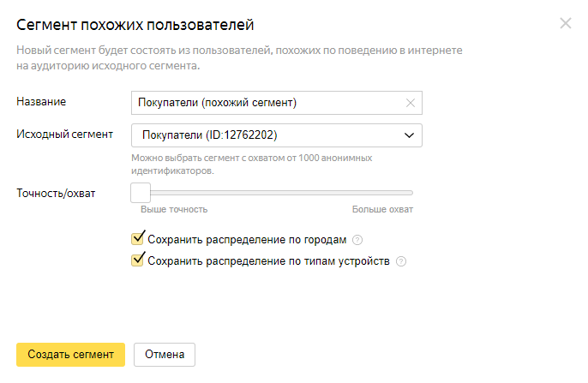Select the Больше охват slider label
The image size is (588, 383).
click(382, 209)
